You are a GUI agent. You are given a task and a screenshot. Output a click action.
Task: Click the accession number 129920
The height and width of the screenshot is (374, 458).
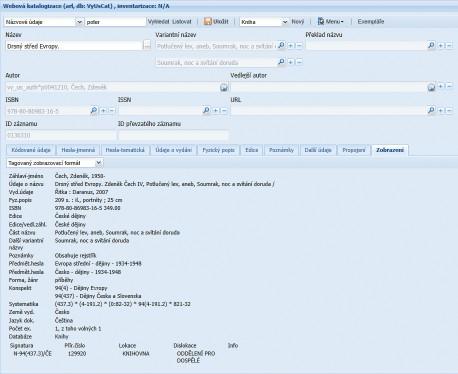click(x=77, y=354)
